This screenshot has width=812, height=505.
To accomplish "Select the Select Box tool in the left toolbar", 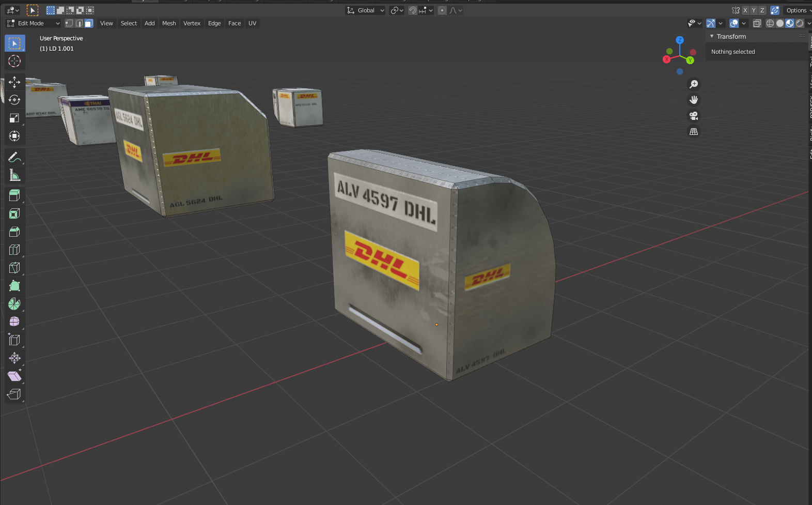I will [x=14, y=43].
